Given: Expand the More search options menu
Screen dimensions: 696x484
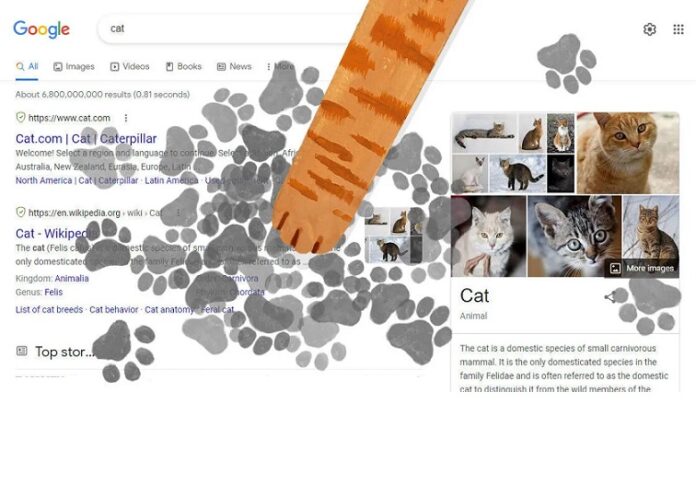Looking at the screenshot, I should 281,66.
